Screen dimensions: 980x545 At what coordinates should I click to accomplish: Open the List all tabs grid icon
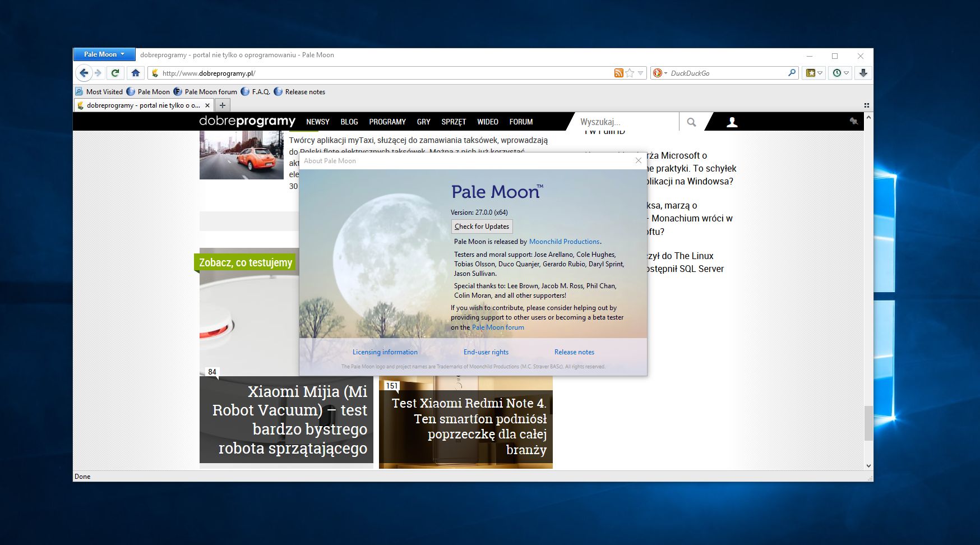[x=867, y=105]
